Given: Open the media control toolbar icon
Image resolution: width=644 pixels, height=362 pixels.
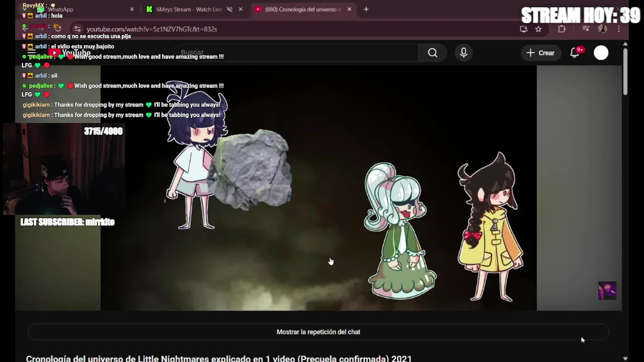Looking at the screenshot, I should tap(586, 29).
